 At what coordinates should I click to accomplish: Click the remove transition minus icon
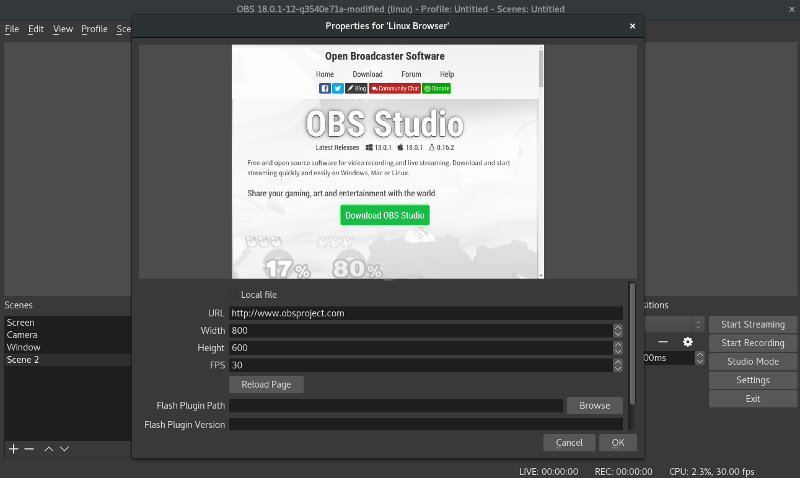663,342
